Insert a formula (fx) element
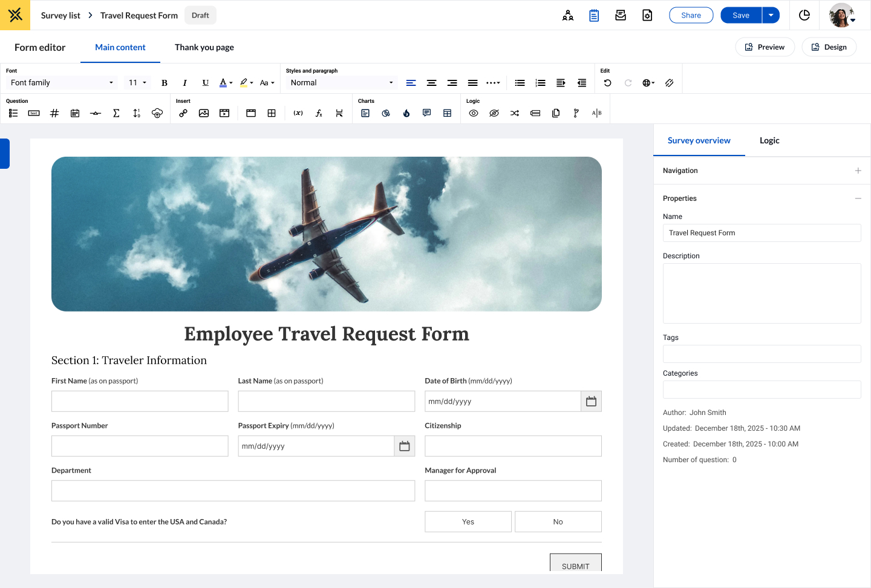 coord(319,113)
